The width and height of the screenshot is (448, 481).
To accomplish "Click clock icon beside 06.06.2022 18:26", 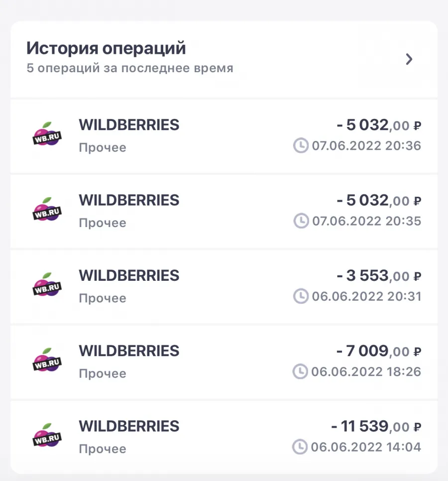I will pyautogui.click(x=300, y=371).
